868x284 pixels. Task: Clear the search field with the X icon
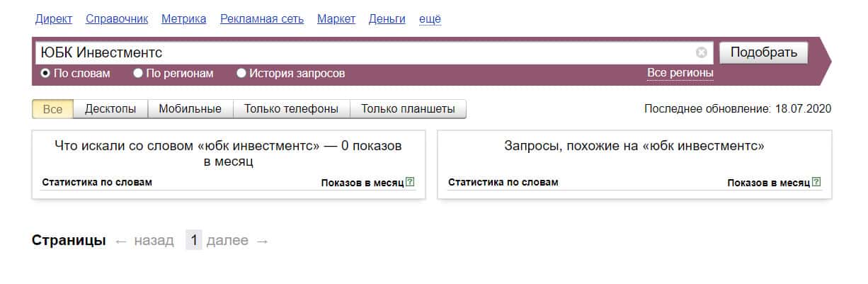[701, 52]
